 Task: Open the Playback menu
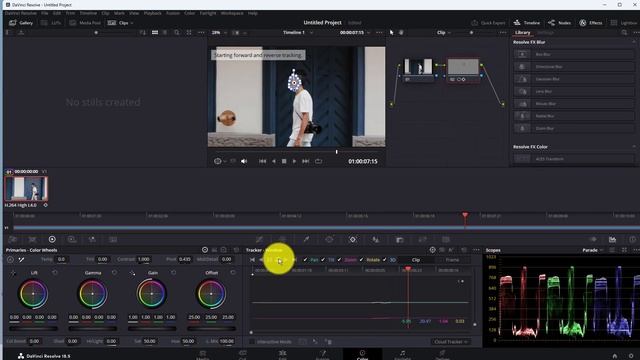pyautogui.click(x=153, y=13)
